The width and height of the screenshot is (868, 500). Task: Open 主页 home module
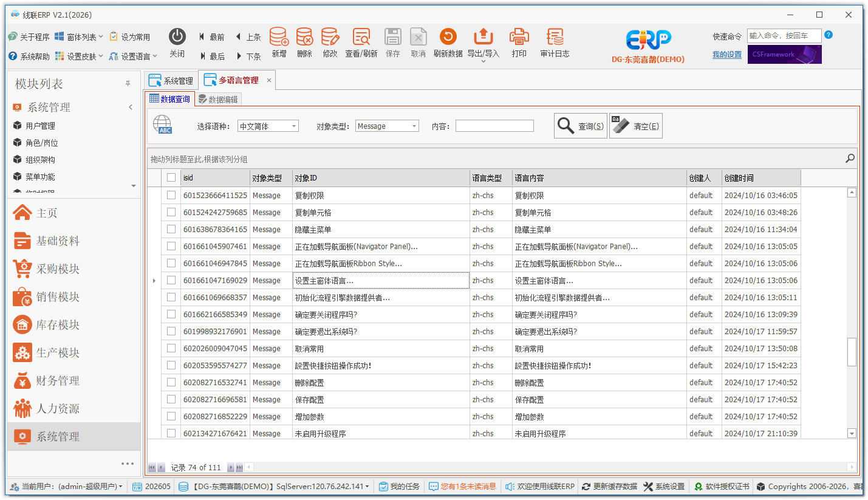(73, 213)
